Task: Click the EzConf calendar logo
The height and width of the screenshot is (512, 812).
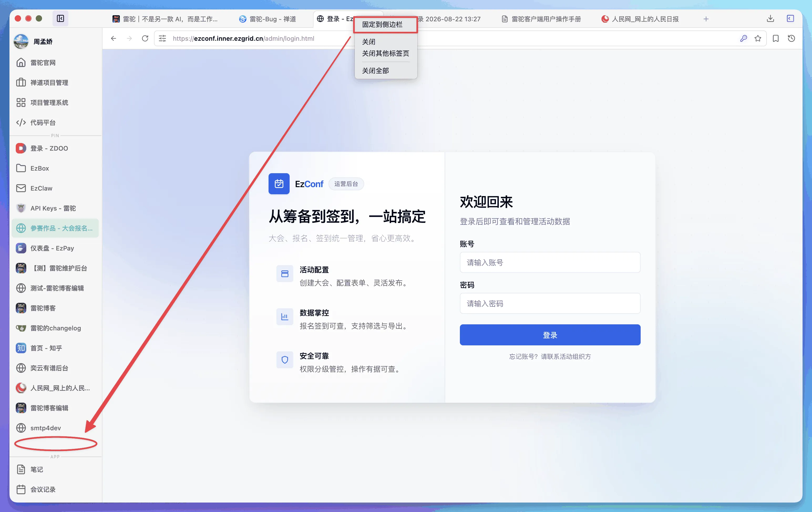Action: (279, 184)
